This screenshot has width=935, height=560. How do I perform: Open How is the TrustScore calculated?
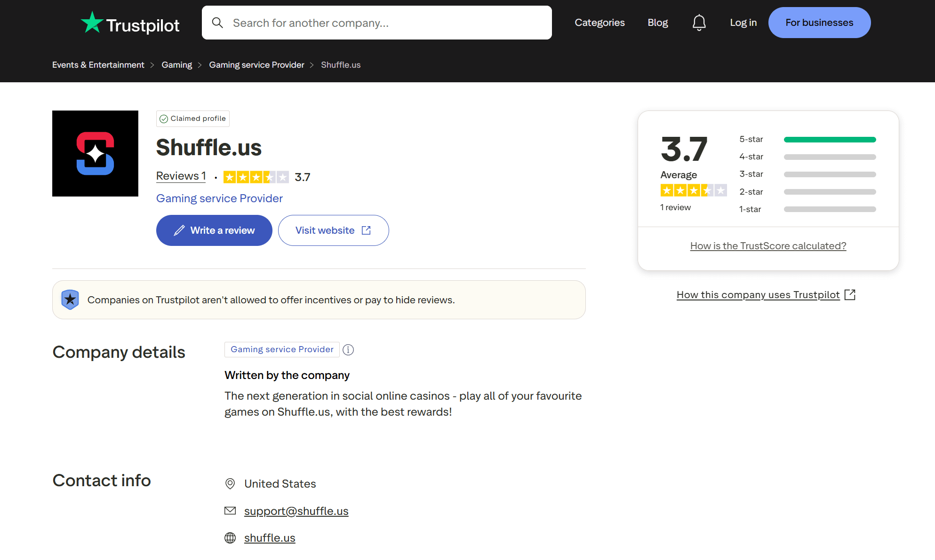pyautogui.click(x=768, y=246)
